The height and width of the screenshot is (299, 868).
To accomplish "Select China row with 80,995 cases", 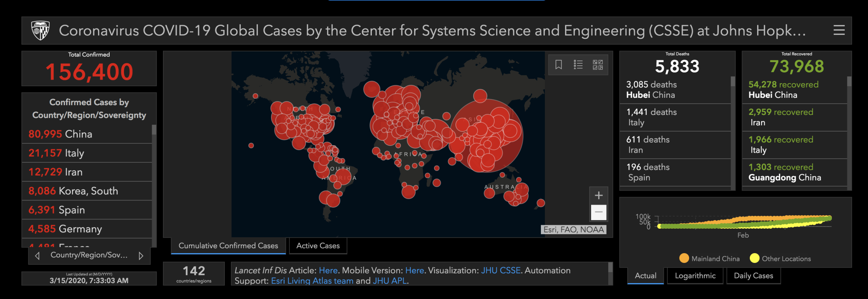I will [87, 134].
